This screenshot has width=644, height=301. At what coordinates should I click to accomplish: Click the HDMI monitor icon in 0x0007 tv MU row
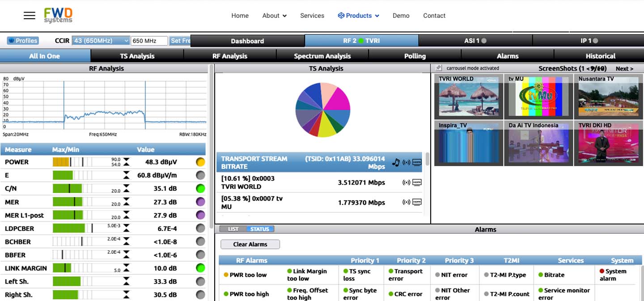pos(417,202)
